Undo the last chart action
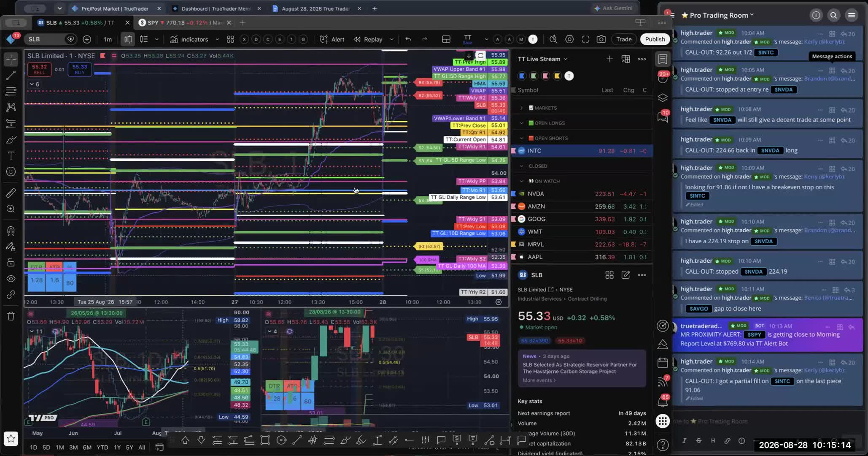Screen dimensions: 868x456 (408, 39)
